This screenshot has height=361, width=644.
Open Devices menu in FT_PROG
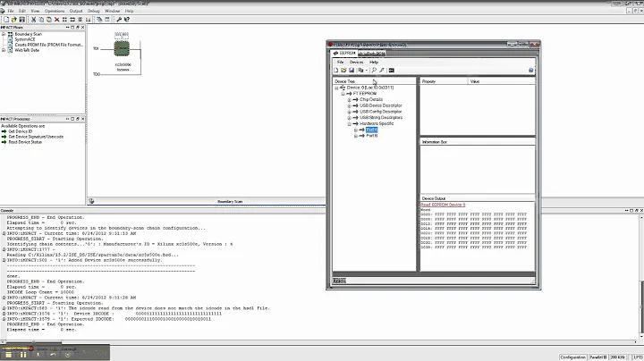pos(356,63)
